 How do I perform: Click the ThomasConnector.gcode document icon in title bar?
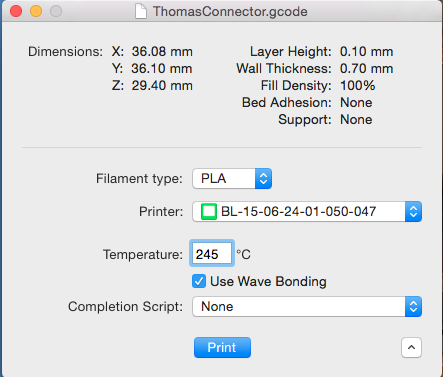point(141,11)
